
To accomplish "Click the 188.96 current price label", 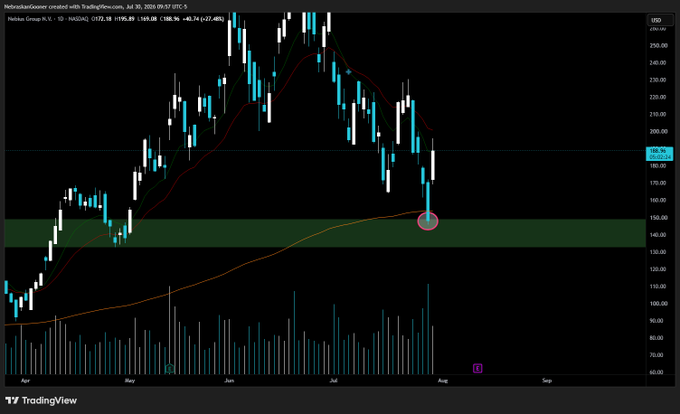I will 659,153.
